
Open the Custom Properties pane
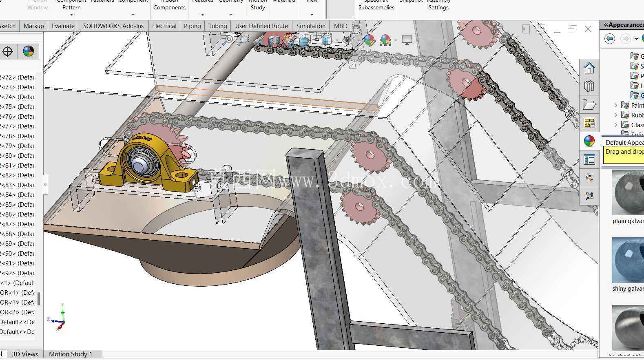[x=589, y=159]
